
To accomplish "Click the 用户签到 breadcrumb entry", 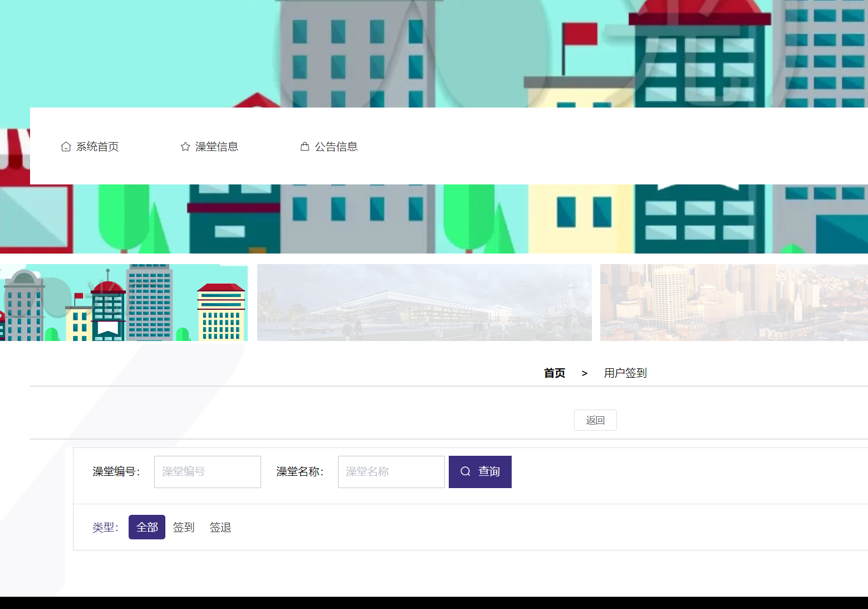I will 625,373.
